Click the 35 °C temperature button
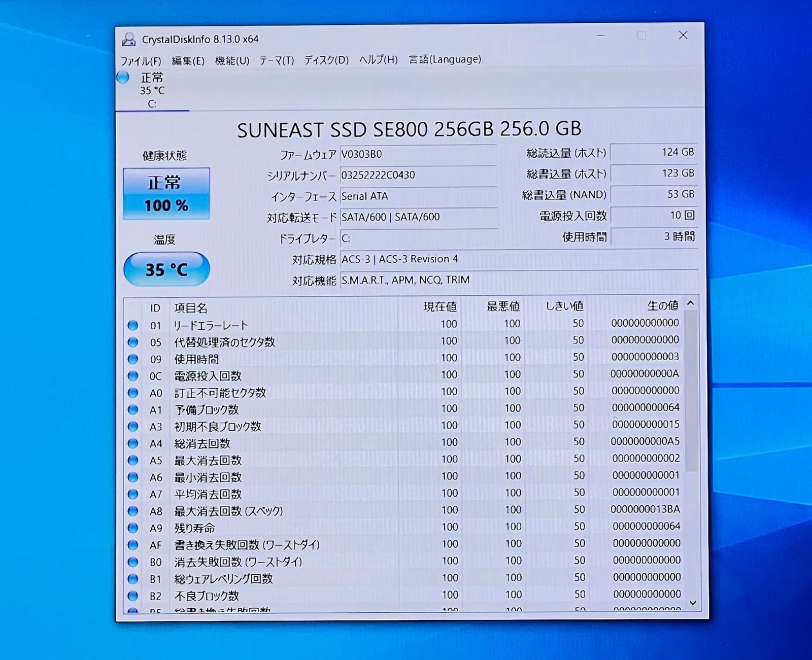This screenshot has height=660, width=812. click(x=166, y=269)
